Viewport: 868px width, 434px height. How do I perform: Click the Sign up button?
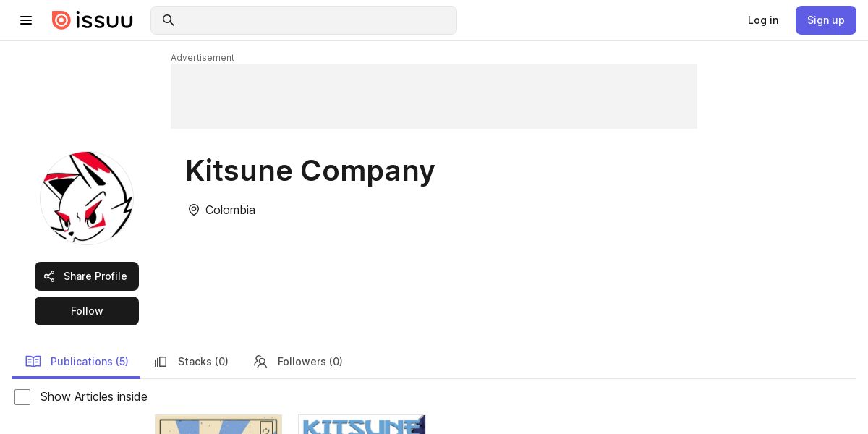click(826, 20)
